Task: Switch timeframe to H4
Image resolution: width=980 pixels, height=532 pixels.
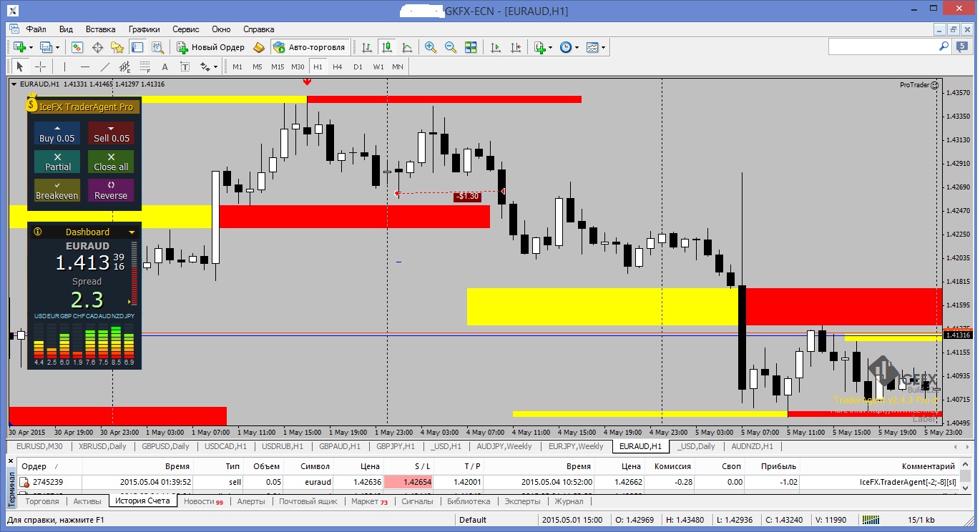Action: pyautogui.click(x=338, y=66)
